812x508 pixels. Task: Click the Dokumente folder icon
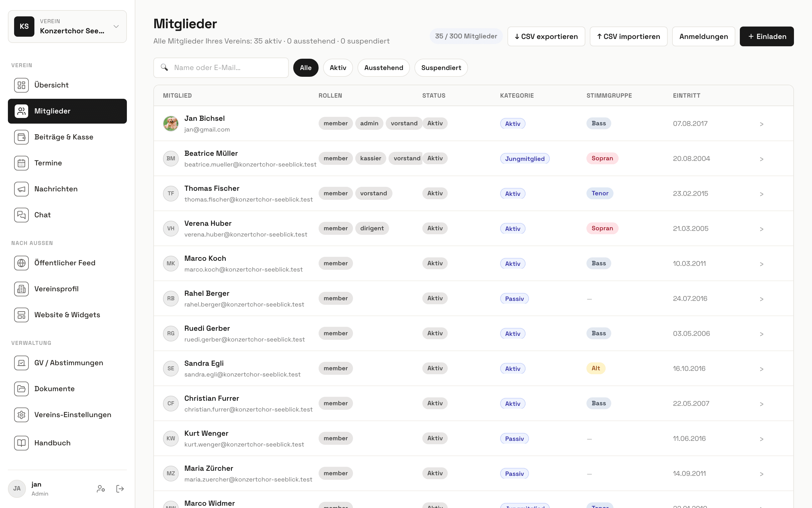[21, 389]
